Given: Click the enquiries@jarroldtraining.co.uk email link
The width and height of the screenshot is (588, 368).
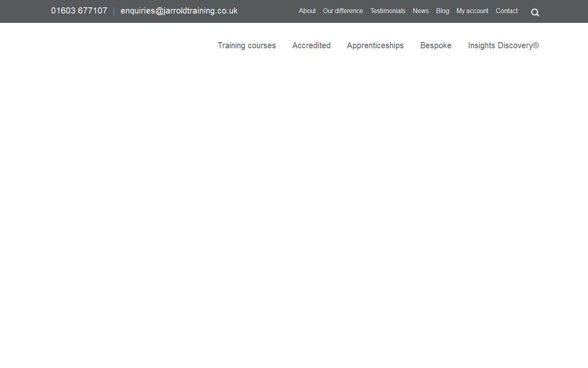Looking at the screenshot, I should point(179,11).
